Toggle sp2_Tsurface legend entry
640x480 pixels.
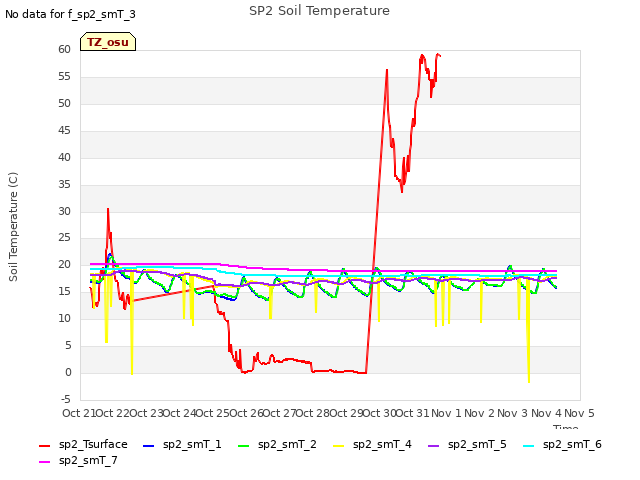tap(83, 444)
